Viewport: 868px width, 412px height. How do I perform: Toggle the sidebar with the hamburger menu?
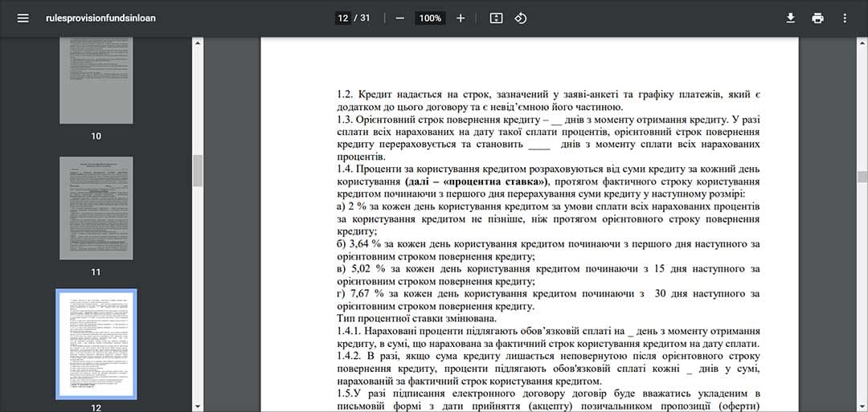tap(23, 18)
